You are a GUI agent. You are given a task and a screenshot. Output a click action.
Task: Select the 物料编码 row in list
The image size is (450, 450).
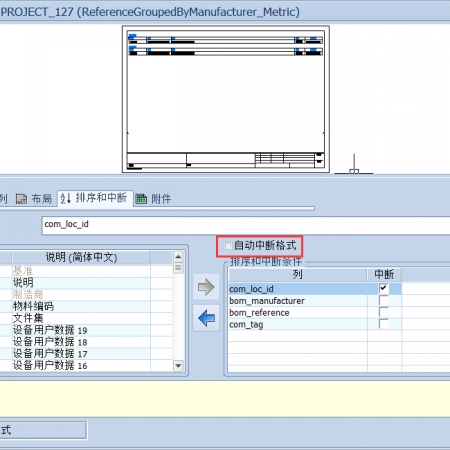tap(81, 306)
